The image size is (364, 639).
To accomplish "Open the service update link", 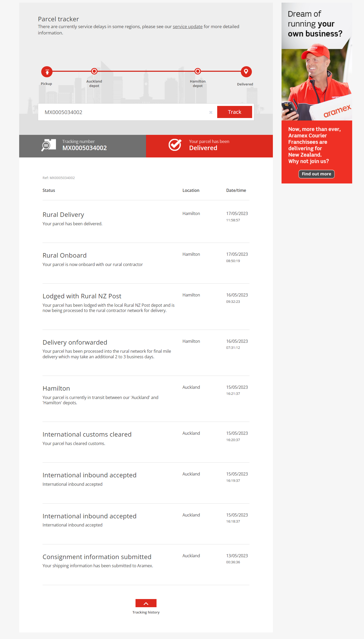I will (188, 27).
